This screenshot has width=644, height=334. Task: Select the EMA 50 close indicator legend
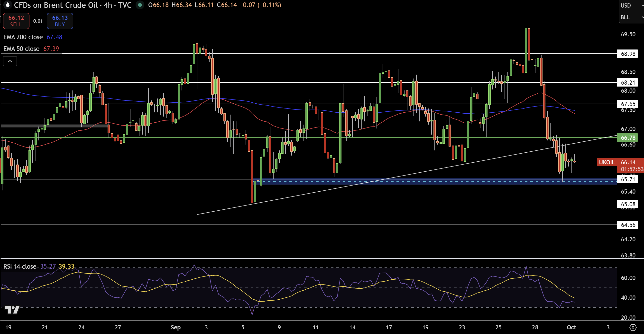point(21,49)
